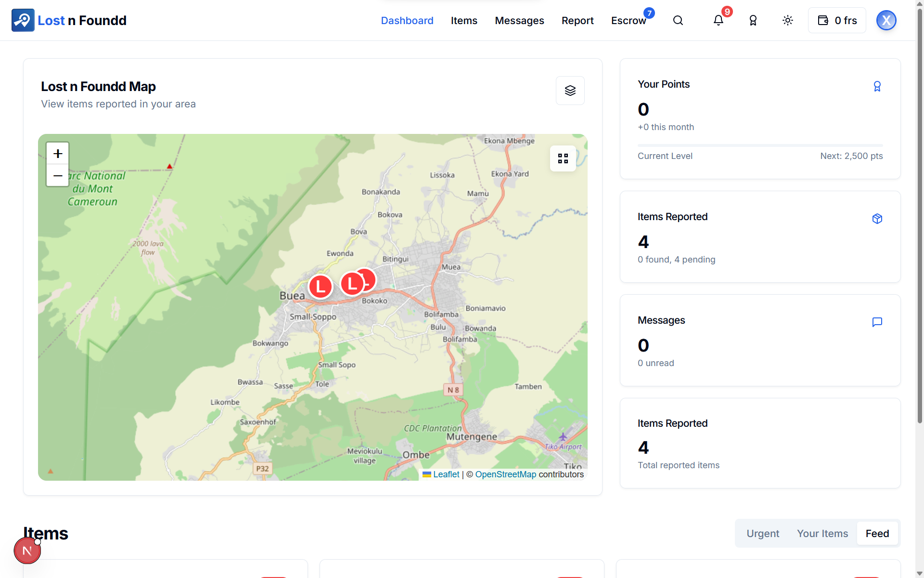924x578 pixels.
Task: Click the Lost n Foundd logo icon
Action: click(23, 20)
